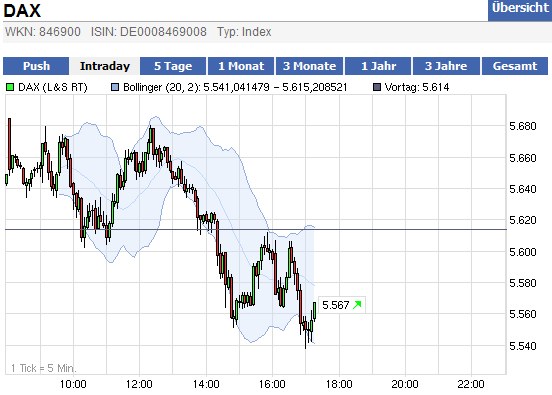Click the 5.580 price axis label

pos(523,283)
